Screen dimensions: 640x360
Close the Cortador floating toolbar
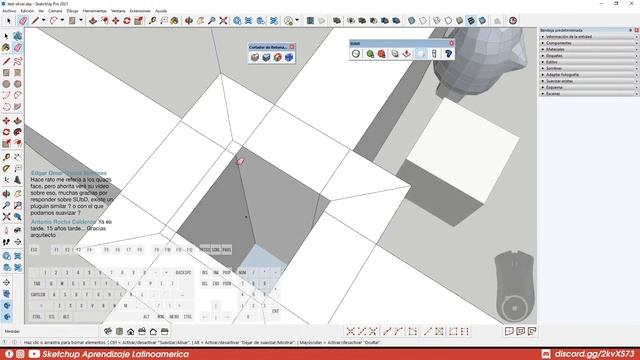pos(292,47)
